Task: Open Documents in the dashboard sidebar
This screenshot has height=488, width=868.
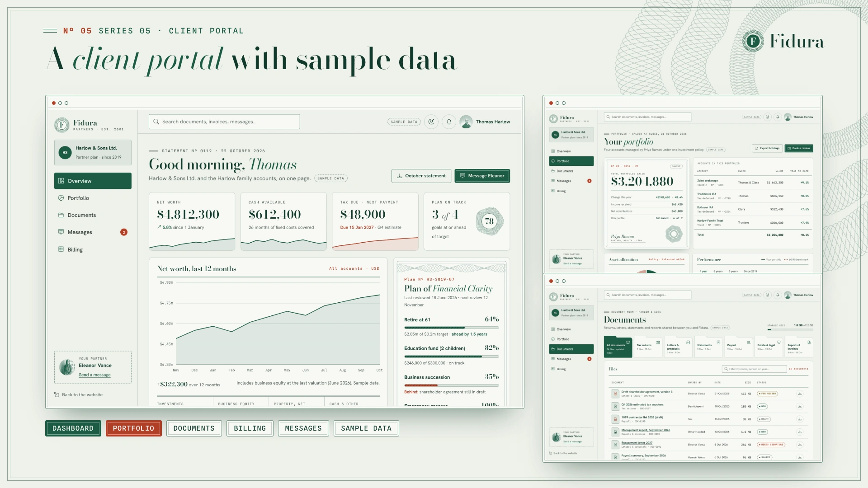Action: [x=93, y=215]
